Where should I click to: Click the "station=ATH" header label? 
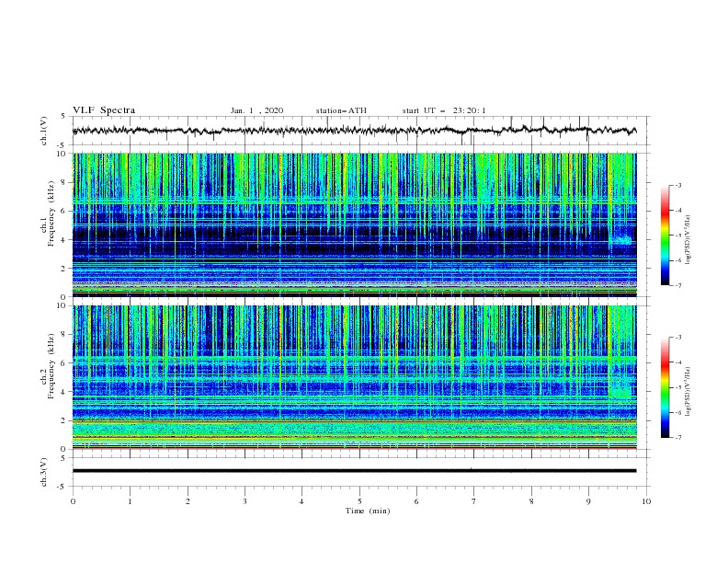coord(341,110)
